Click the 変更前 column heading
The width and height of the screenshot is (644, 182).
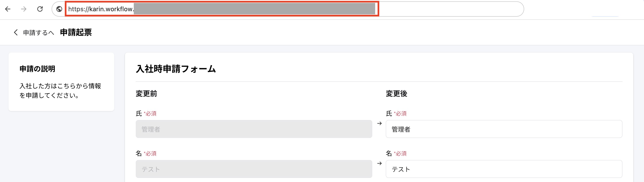[146, 94]
